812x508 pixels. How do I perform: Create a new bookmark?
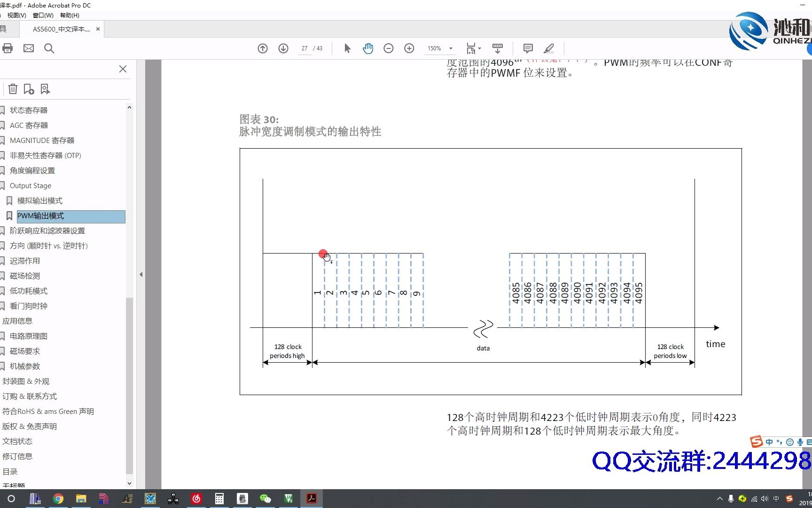(x=29, y=89)
